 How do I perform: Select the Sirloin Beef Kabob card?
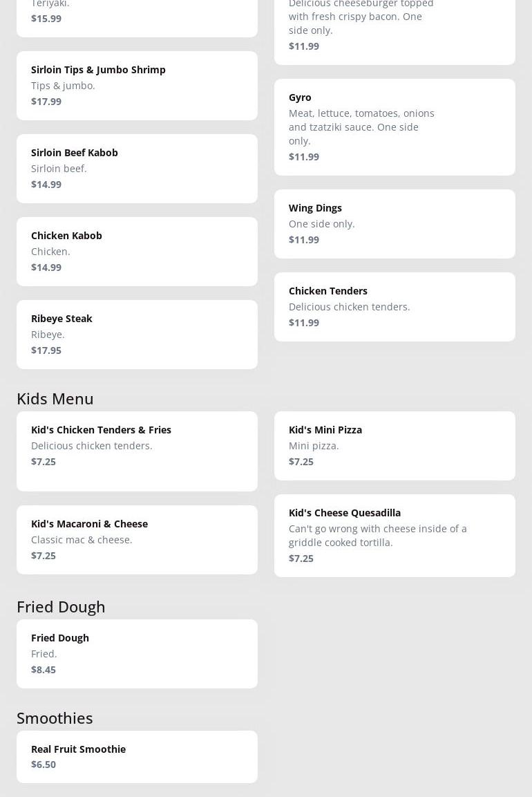tap(137, 168)
